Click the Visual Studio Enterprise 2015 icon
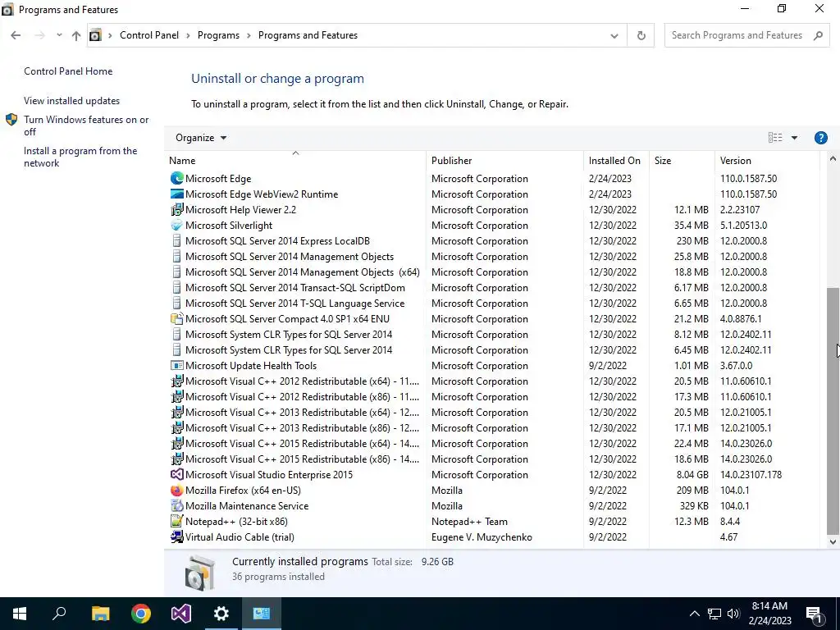This screenshot has height=630, width=840. coord(177,474)
